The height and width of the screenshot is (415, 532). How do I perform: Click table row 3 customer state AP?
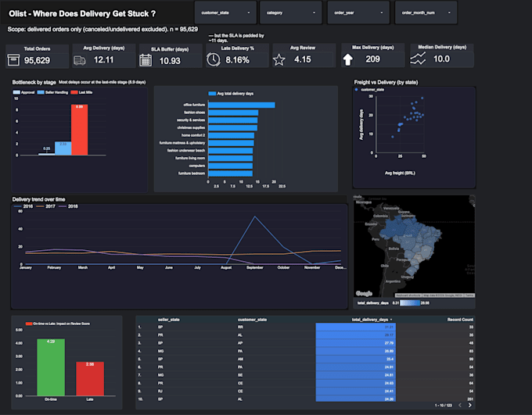(240, 343)
